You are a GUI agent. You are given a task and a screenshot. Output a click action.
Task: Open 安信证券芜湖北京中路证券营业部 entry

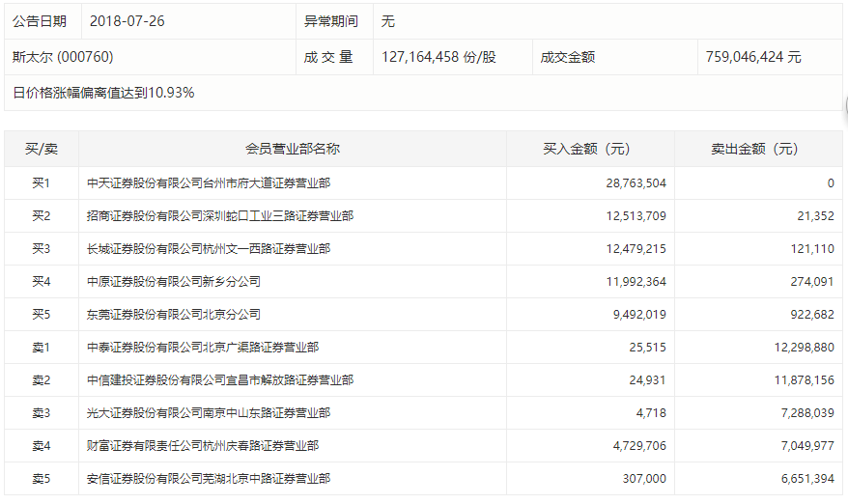point(209,479)
